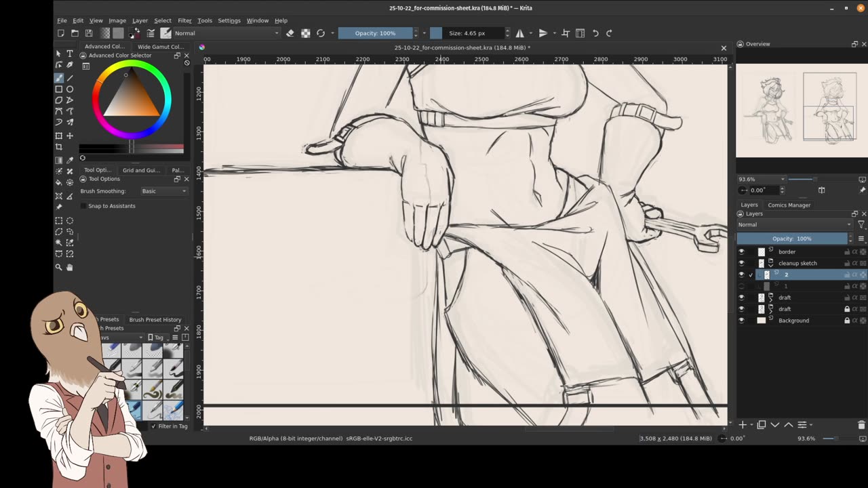Open the layer filter funnel menu
Screen dimensions: 868x488
click(861, 224)
